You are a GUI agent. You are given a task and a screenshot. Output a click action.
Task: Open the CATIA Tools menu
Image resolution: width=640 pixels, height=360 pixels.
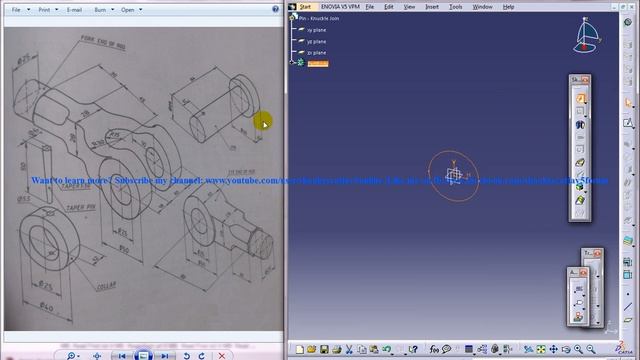point(456,7)
